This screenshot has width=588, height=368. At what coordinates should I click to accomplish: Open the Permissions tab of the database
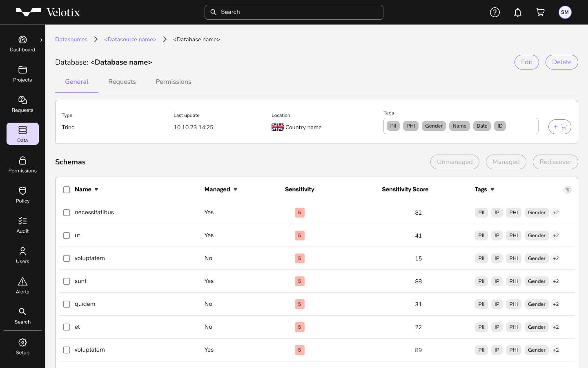point(173,82)
